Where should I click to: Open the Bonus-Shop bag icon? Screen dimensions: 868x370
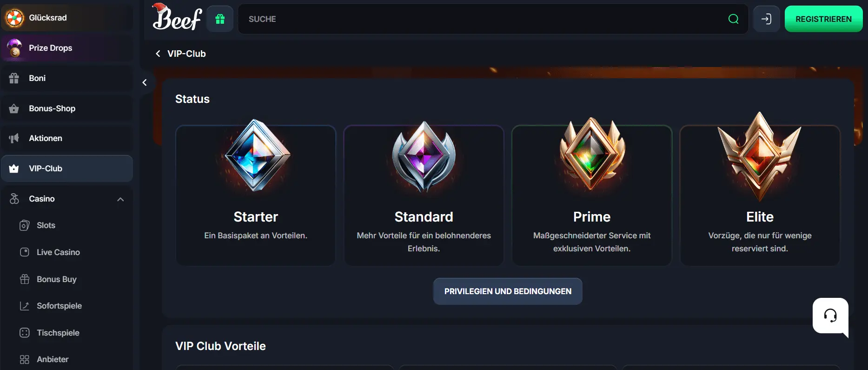point(14,108)
